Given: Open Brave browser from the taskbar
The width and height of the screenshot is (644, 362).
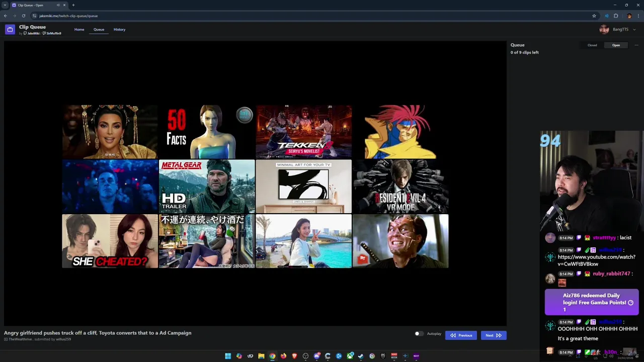Looking at the screenshot, I should click(x=294, y=356).
